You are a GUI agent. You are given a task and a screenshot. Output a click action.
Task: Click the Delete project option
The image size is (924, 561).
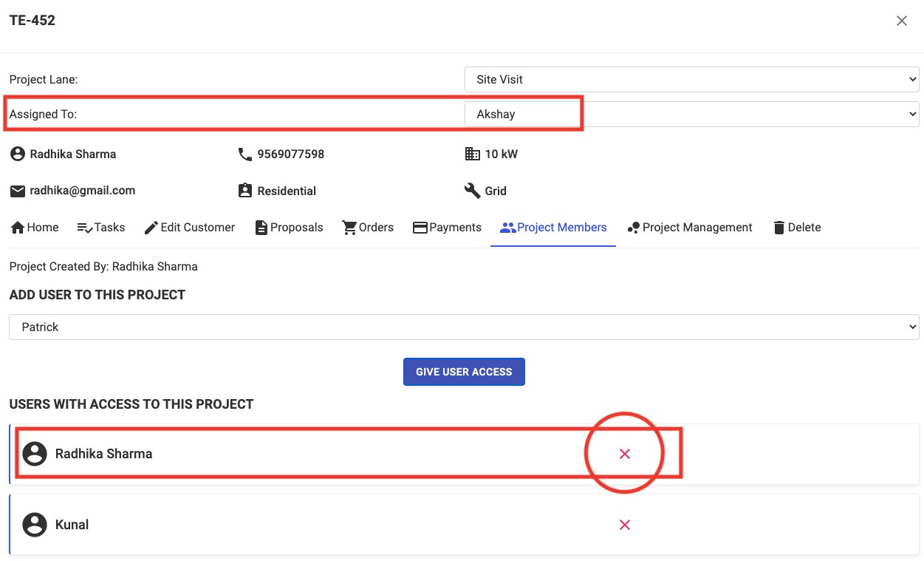coord(796,228)
